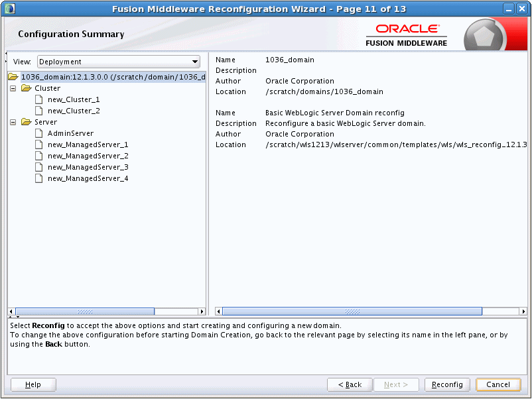This screenshot has height=399, width=532.
Task: Select the 1036_domain root tree node
Action: tap(113, 77)
